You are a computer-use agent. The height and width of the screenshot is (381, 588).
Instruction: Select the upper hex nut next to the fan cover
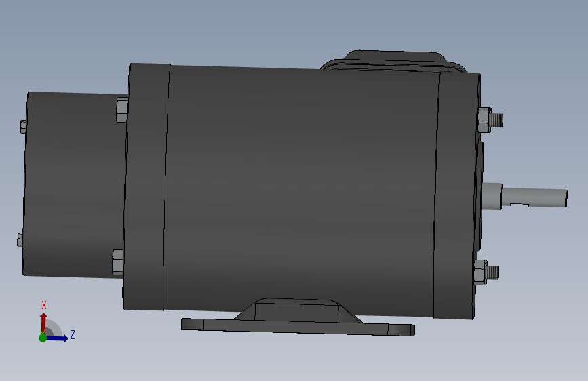point(122,110)
